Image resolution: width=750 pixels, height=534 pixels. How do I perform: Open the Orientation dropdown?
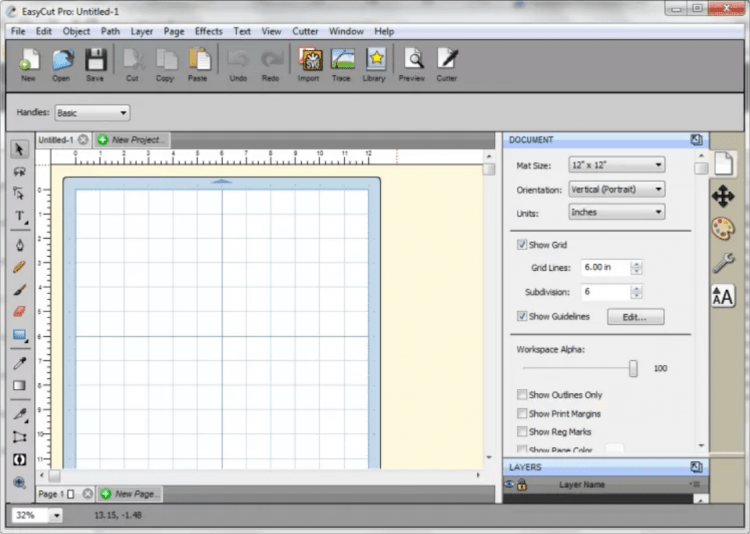[x=617, y=189]
